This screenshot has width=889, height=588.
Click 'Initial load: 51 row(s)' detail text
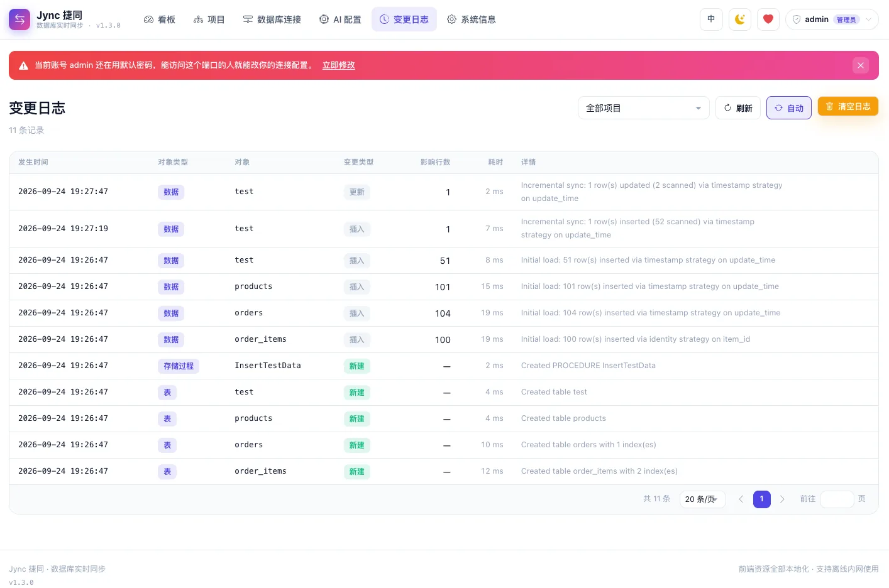(648, 260)
